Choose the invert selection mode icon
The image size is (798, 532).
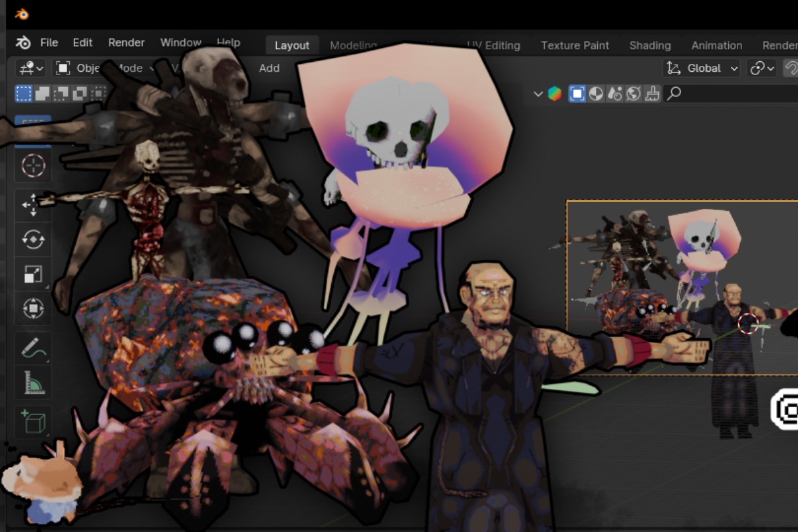coord(80,94)
